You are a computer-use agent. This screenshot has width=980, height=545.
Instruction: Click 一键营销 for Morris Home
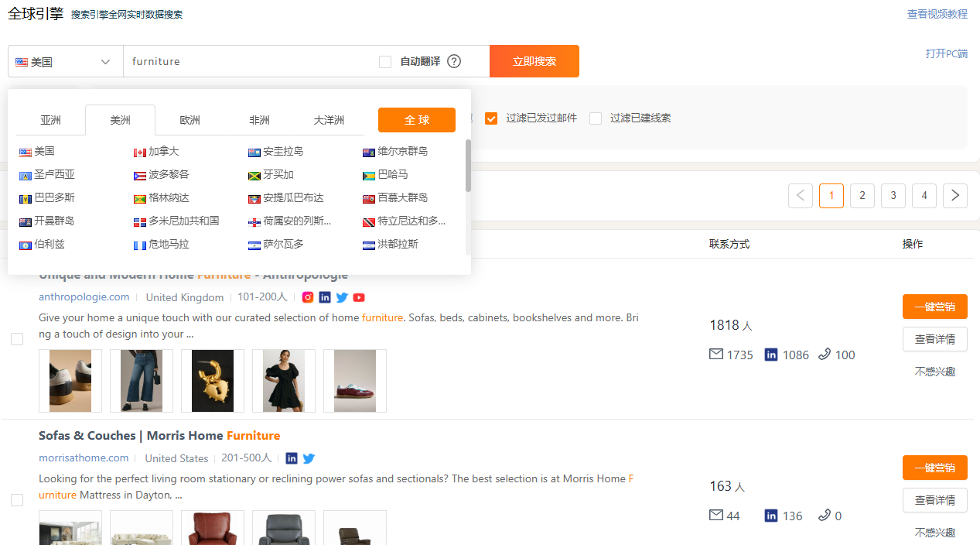[x=935, y=468]
